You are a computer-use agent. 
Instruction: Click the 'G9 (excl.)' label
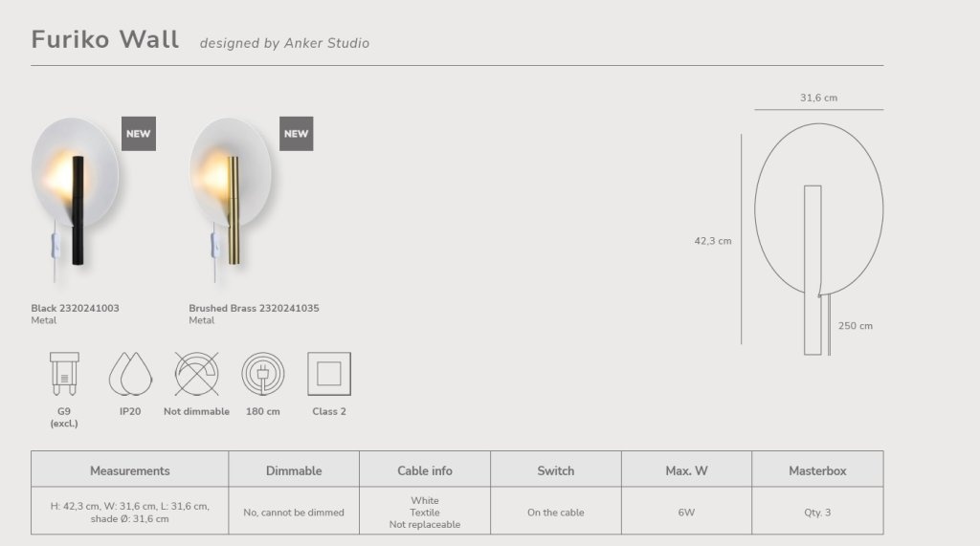pyautogui.click(x=64, y=417)
